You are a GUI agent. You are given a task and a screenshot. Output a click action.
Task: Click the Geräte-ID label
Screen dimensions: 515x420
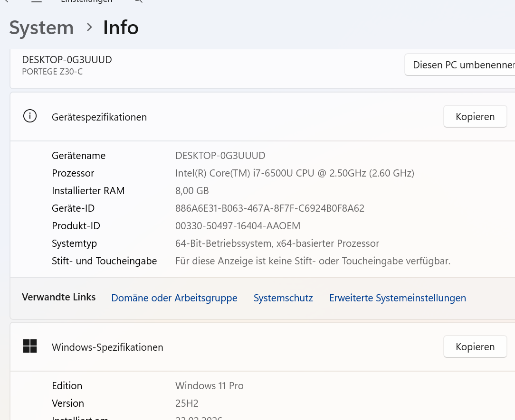click(x=73, y=208)
